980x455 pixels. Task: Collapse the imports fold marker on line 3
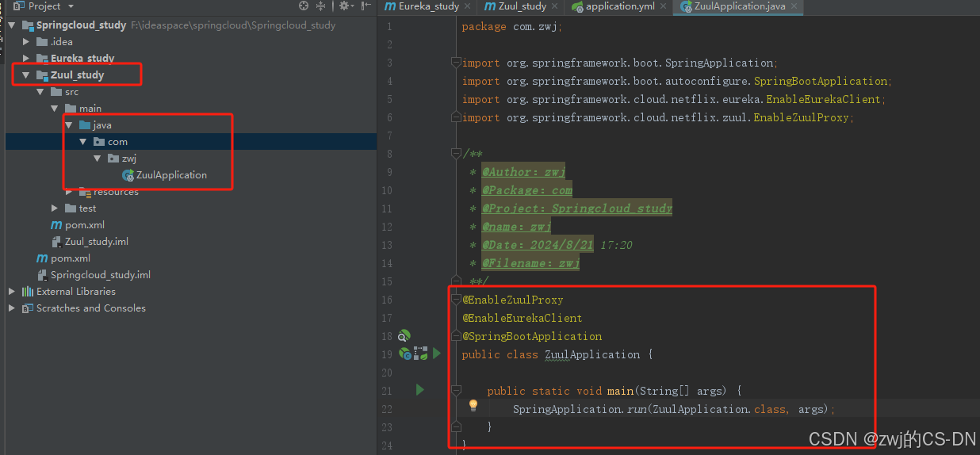point(456,63)
